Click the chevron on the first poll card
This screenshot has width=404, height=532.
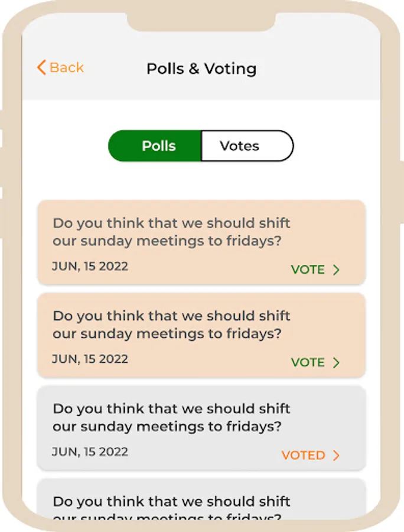[x=336, y=270]
